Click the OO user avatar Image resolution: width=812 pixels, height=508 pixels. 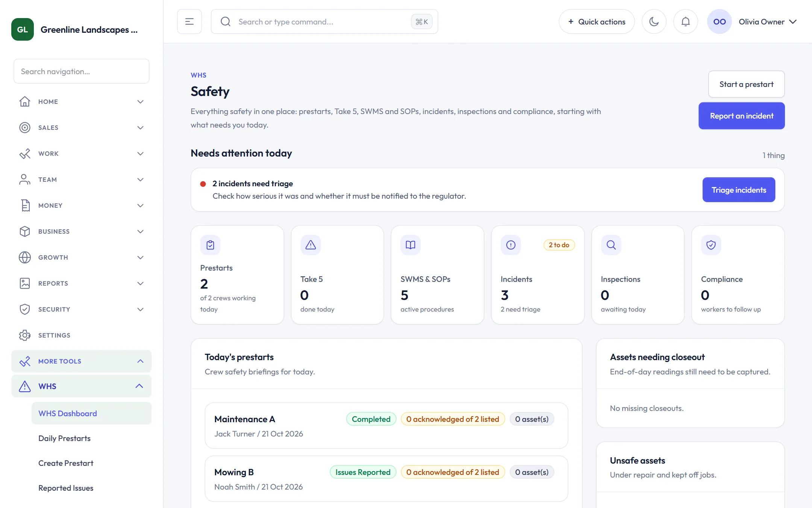tap(720, 21)
